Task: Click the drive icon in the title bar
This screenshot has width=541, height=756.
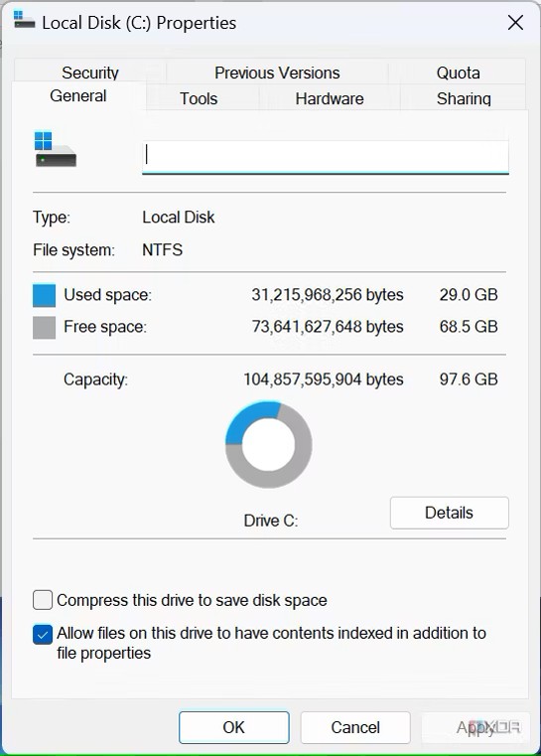Action: [x=24, y=20]
